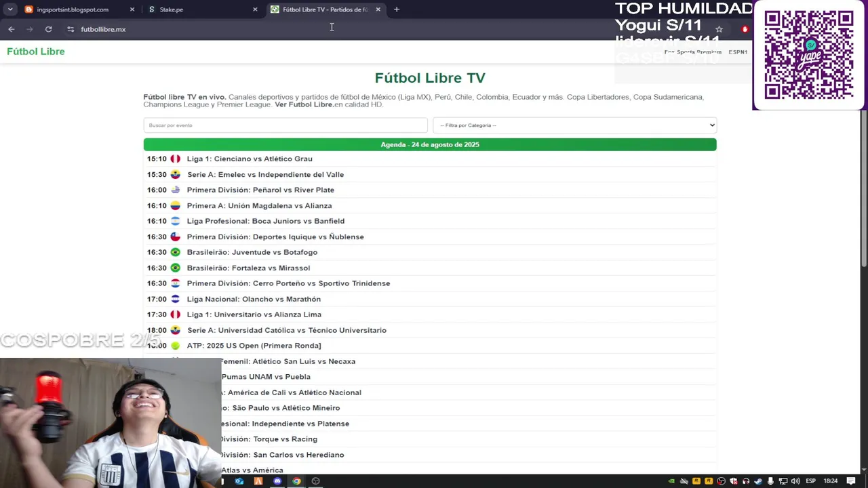Open OBS Studio from the taskbar
This screenshot has width=868, height=488.
point(315,481)
